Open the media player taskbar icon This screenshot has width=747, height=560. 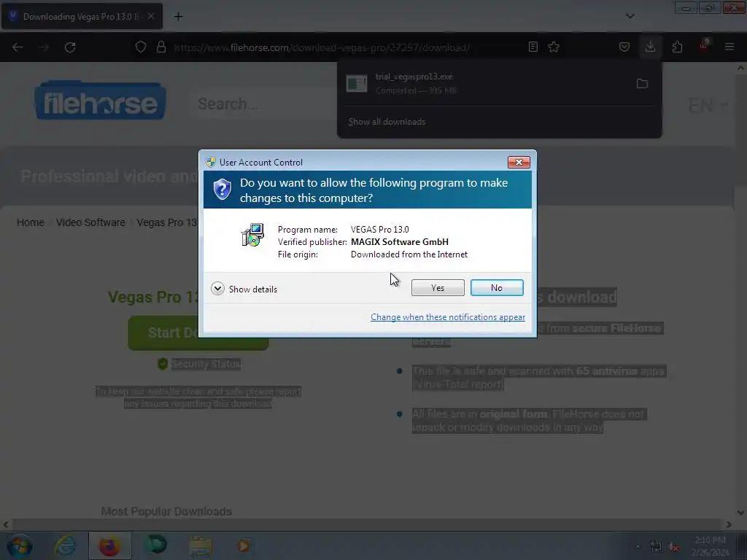(244, 545)
